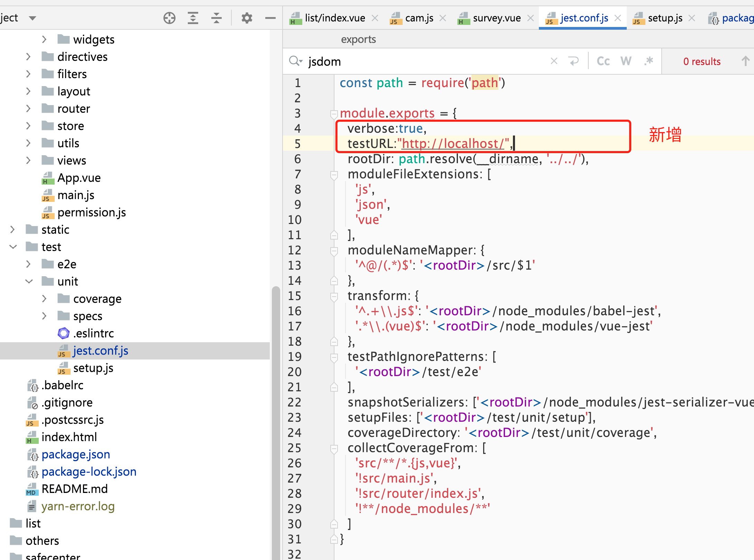This screenshot has height=560, width=754.
Task: Click the Expand All icon in project toolbar
Action: [x=193, y=18]
